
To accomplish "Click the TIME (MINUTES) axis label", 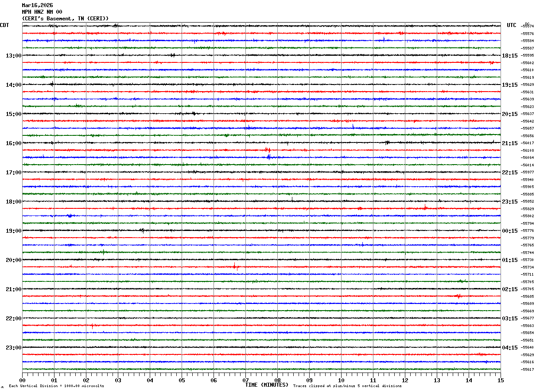I will [267, 385].
